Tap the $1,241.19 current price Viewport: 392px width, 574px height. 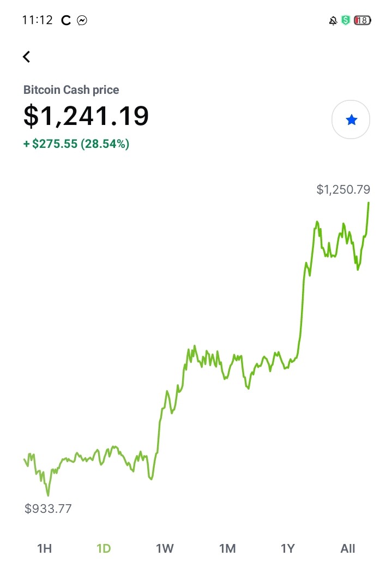pos(86,116)
